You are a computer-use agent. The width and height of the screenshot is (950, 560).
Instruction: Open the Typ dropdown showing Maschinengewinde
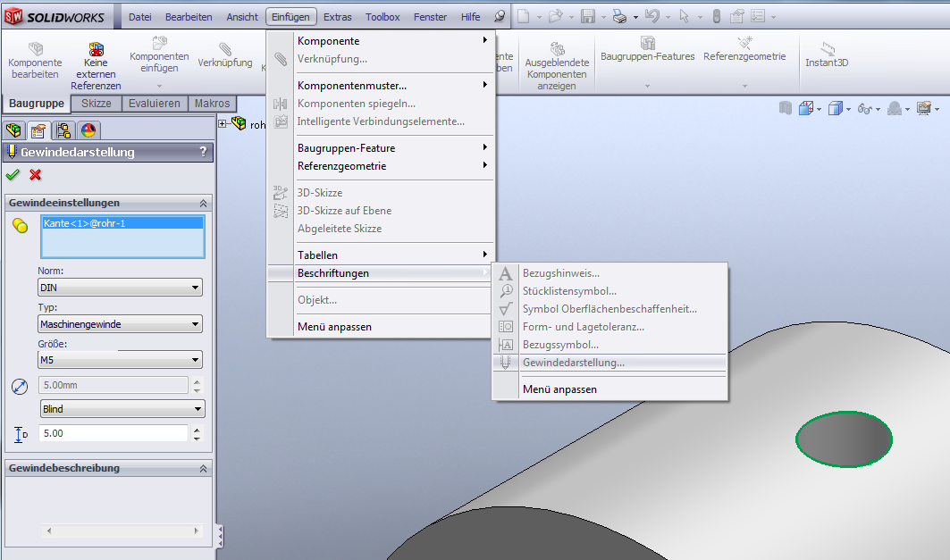[120, 324]
